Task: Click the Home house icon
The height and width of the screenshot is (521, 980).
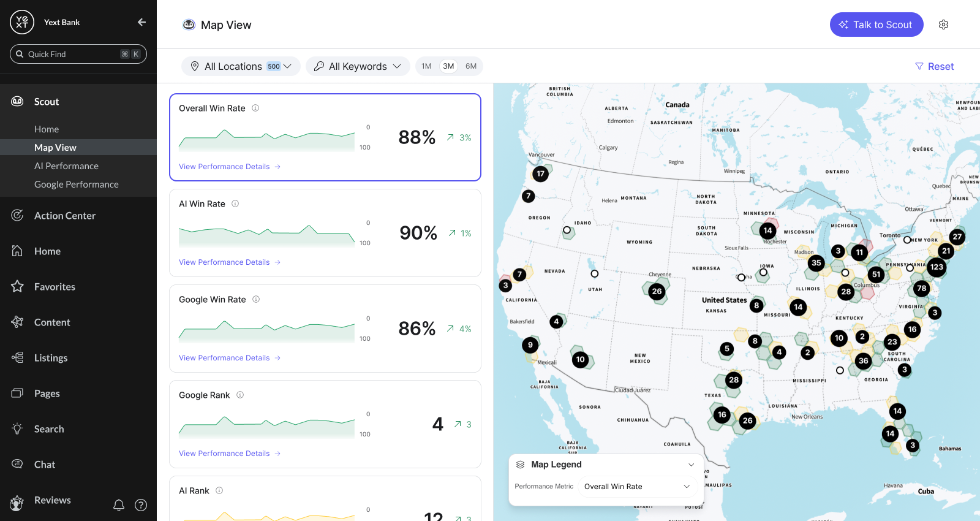Action: (17, 251)
